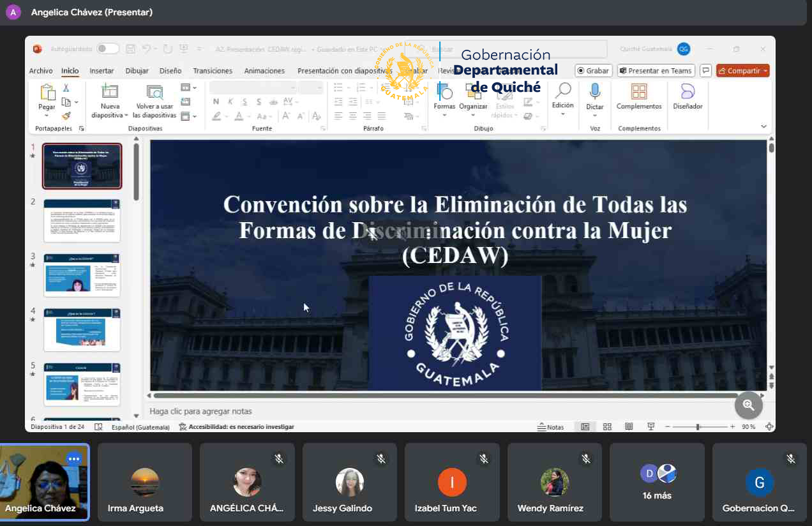Click the QG account avatar
The width and height of the screenshot is (812, 526).
[x=684, y=49]
